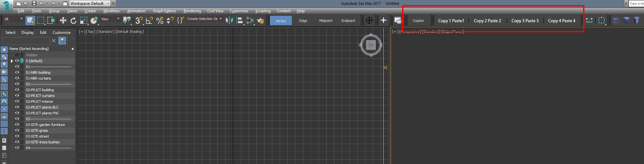Screen dimensions: 644x164
Task: Select the 02-PRJCT-plants BLC layer
Action: pos(42,107)
